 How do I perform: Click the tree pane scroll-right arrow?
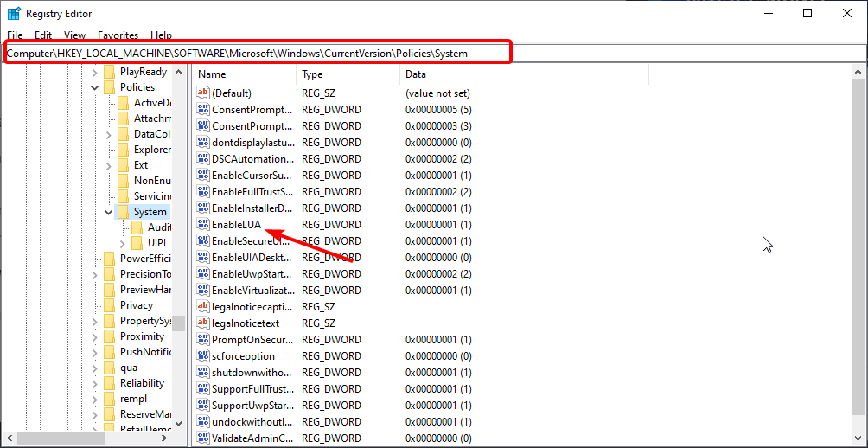click(164, 438)
